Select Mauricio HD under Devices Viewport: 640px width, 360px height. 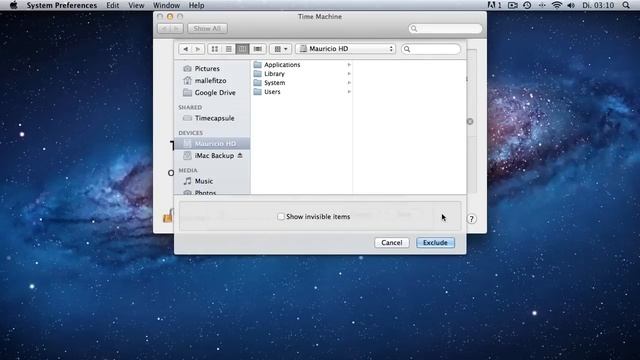click(x=212, y=143)
